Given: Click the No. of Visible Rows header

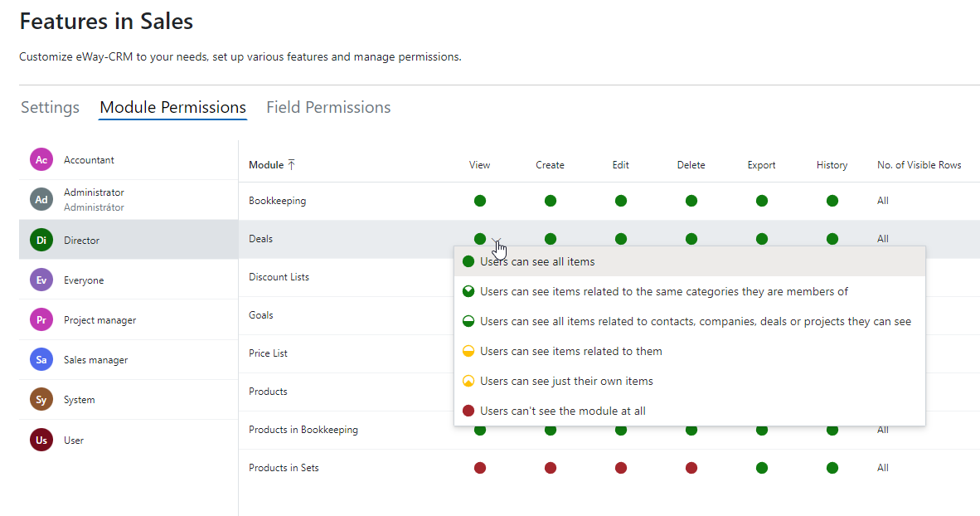Looking at the screenshot, I should coord(919,165).
